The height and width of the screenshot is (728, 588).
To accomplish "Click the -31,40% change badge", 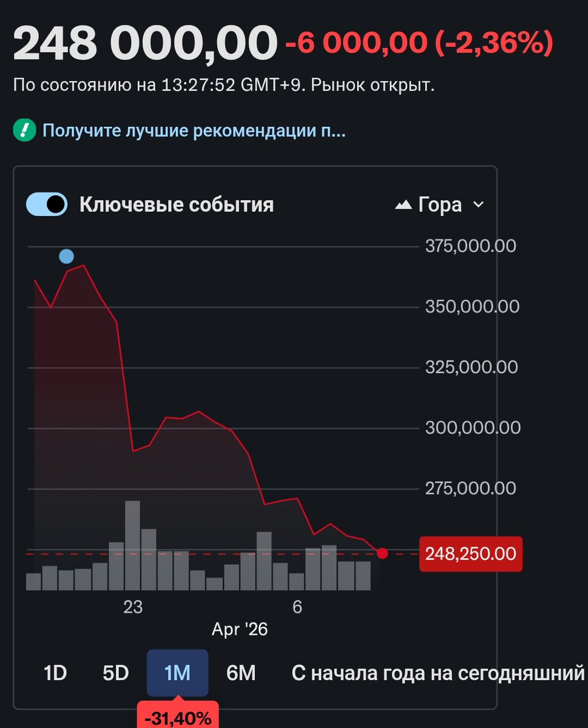I will pos(178,715).
